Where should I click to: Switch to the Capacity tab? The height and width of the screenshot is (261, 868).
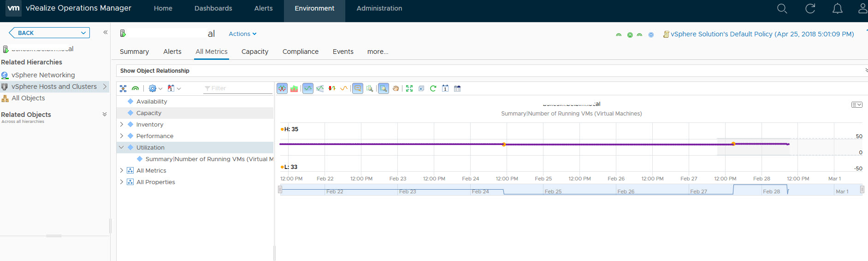(254, 52)
